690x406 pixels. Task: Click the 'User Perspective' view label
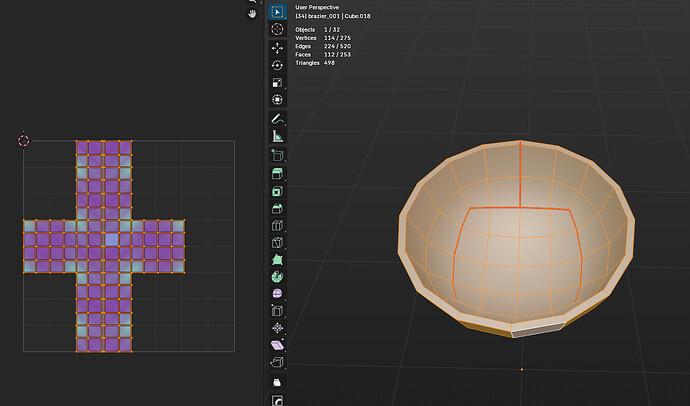tap(317, 7)
